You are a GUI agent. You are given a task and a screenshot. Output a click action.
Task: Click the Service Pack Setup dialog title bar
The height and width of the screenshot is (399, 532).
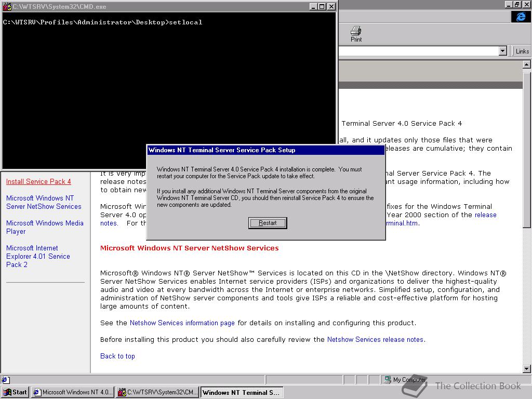tap(265, 150)
